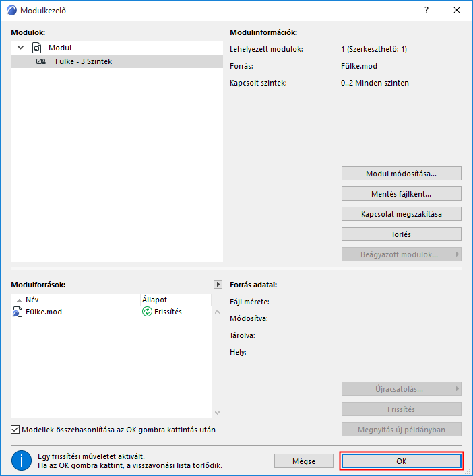The image size is (473, 476).
Task: Click the Törlés button
Action: [401, 234]
